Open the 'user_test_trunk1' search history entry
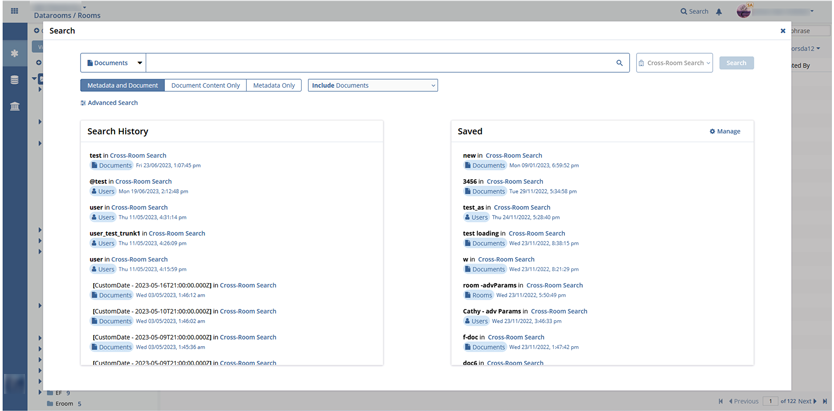Viewport: 834px width, 411px height. [115, 233]
